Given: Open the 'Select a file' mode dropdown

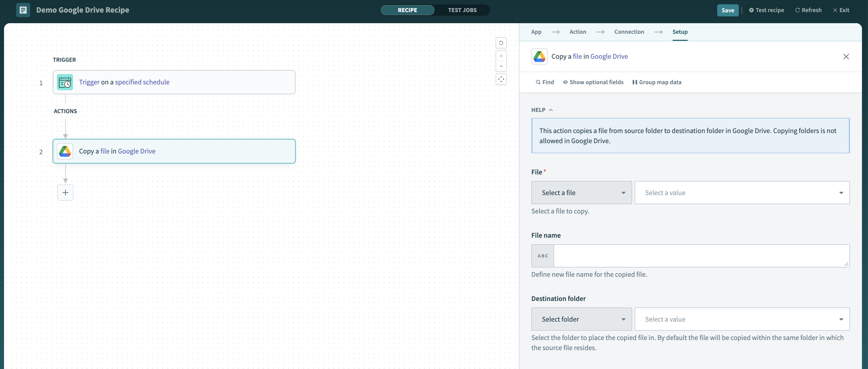Looking at the screenshot, I should click(582, 193).
